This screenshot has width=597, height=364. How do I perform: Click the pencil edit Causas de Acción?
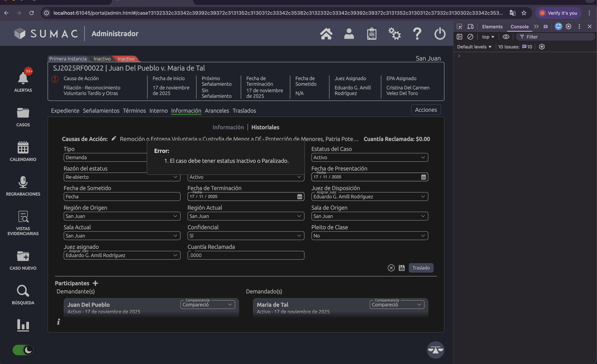click(114, 138)
